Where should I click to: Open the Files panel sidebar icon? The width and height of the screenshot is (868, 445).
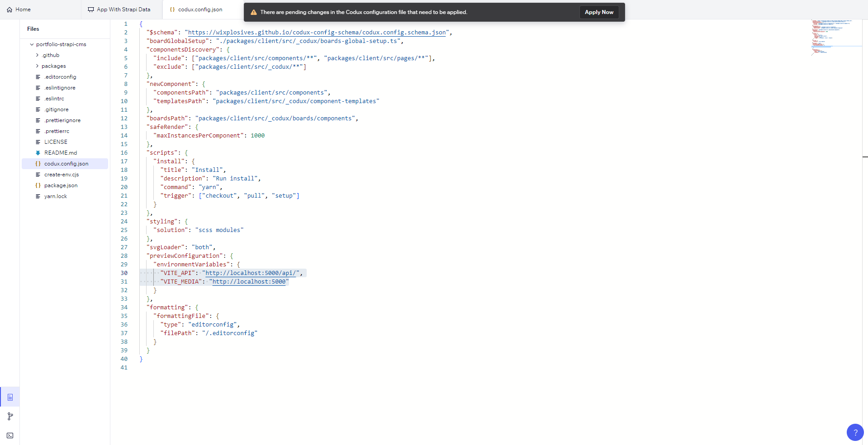(10, 397)
